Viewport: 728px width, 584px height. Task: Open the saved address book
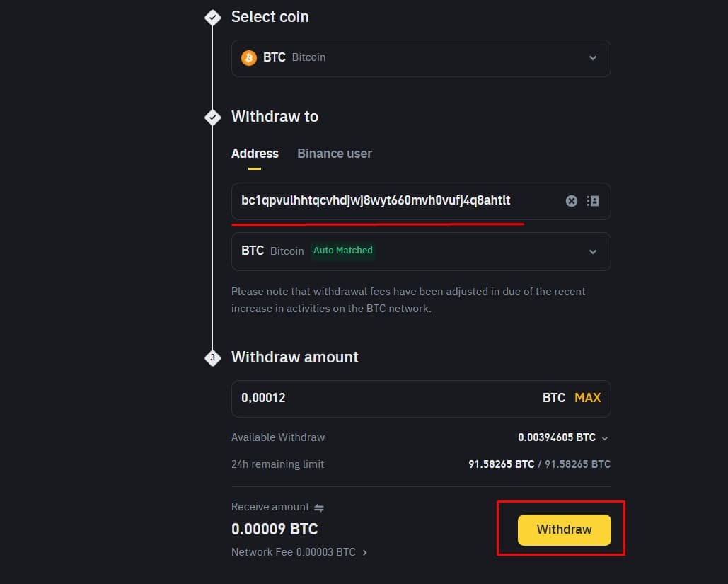click(x=592, y=201)
